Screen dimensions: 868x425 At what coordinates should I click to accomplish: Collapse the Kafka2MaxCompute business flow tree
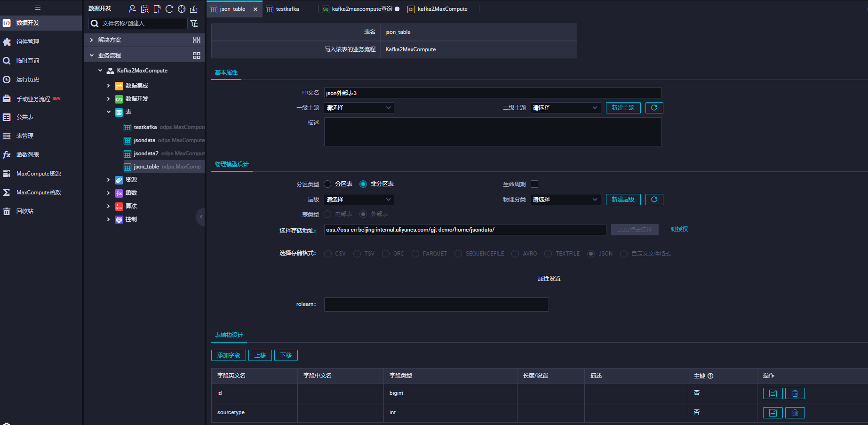pos(100,70)
